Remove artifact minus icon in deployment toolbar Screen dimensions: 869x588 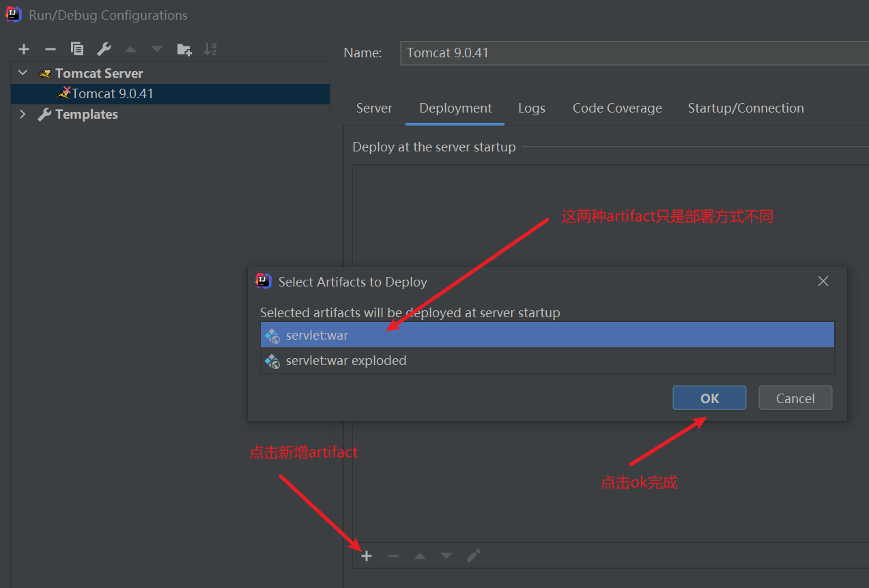(x=393, y=556)
